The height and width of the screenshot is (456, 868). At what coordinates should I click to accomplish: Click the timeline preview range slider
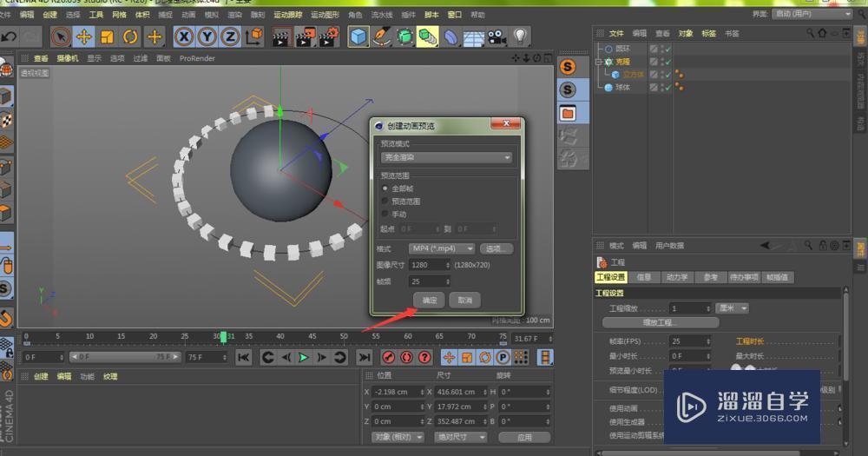[x=124, y=357]
